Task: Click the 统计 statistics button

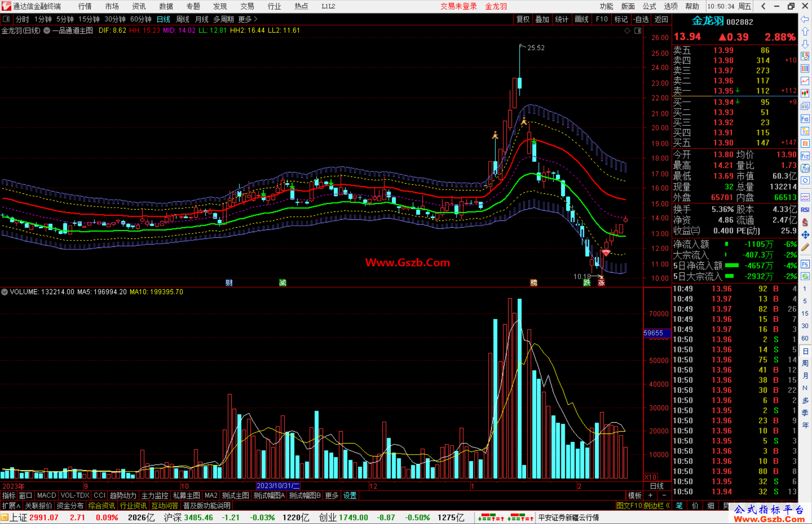Action: tap(562, 19)
